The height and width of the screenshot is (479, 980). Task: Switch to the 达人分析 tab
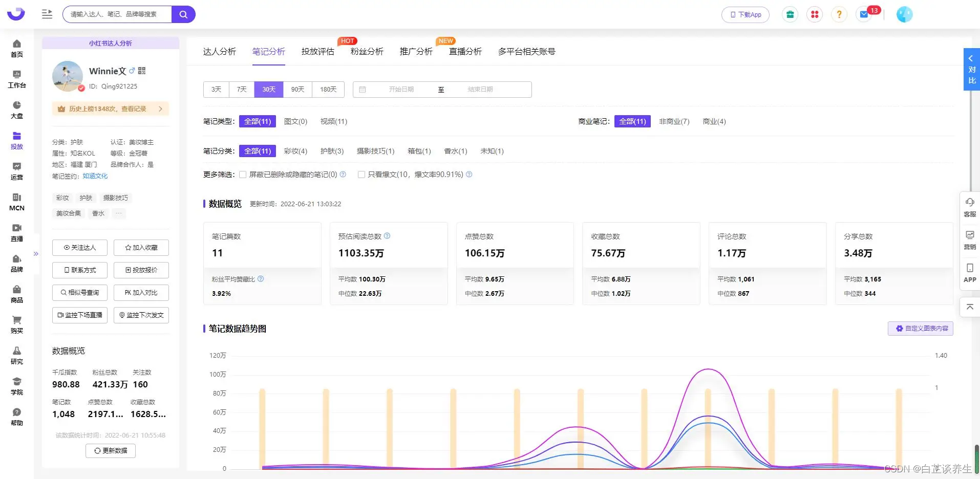point(220,51)
